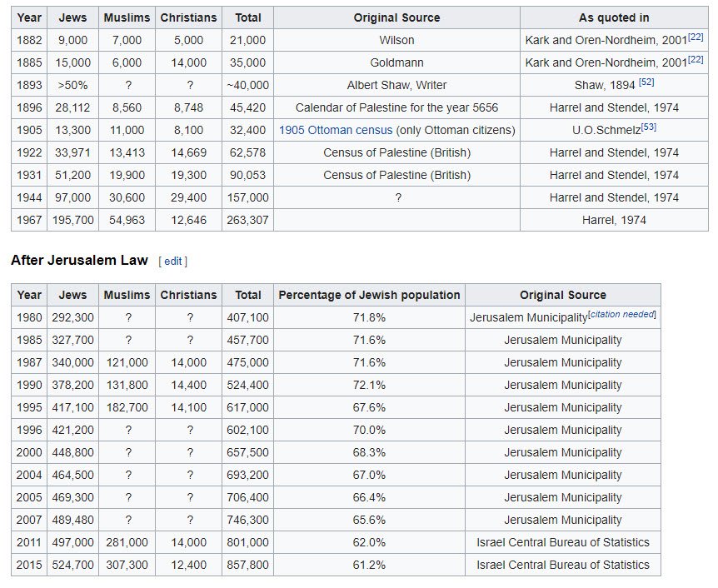Screen dimensions: 718x588
Task: Select the 71.8% cell for 1980
Action: (369, 317)
